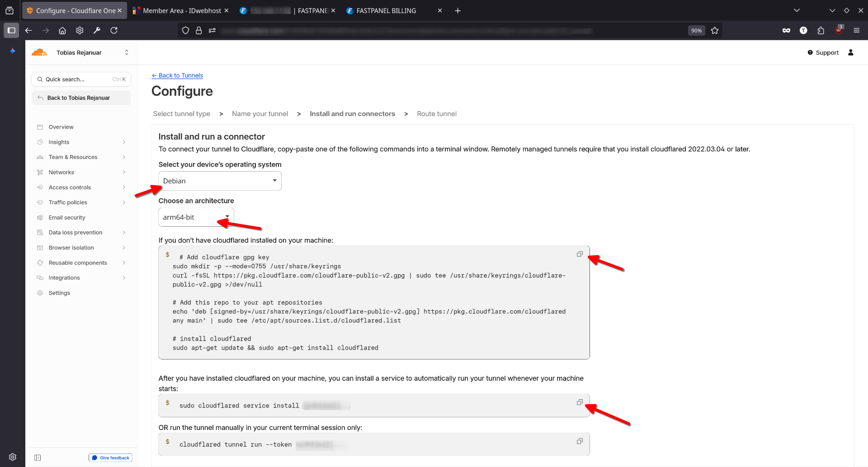Bookmark this page with star icon

tap(714, 31)
